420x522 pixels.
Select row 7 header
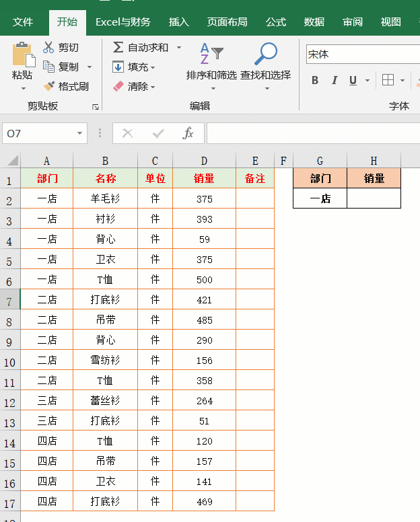point(9,299)
